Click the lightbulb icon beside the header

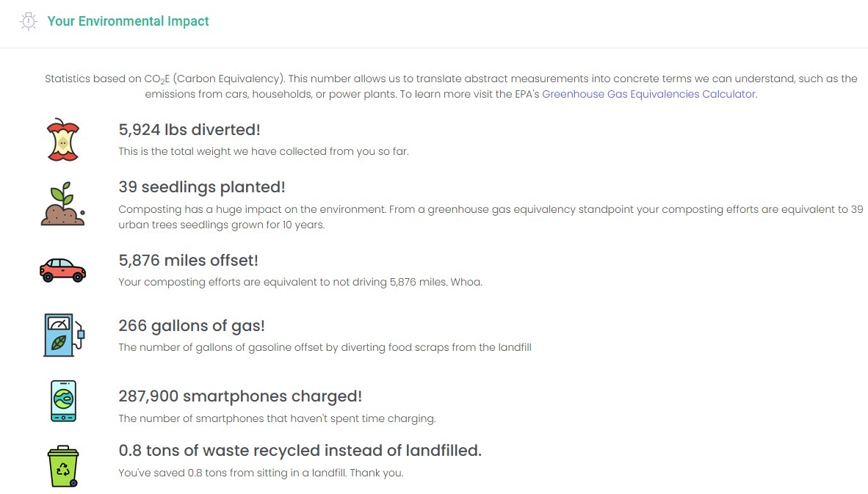tap(28, 22)
